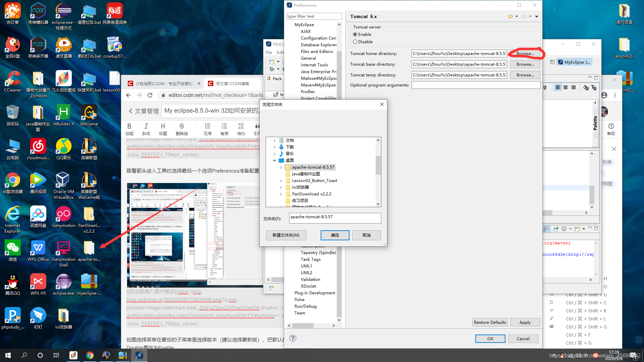
Task: Open the WPS Office desktop icon
Action: pyautogui.click(x=38, y=251)
